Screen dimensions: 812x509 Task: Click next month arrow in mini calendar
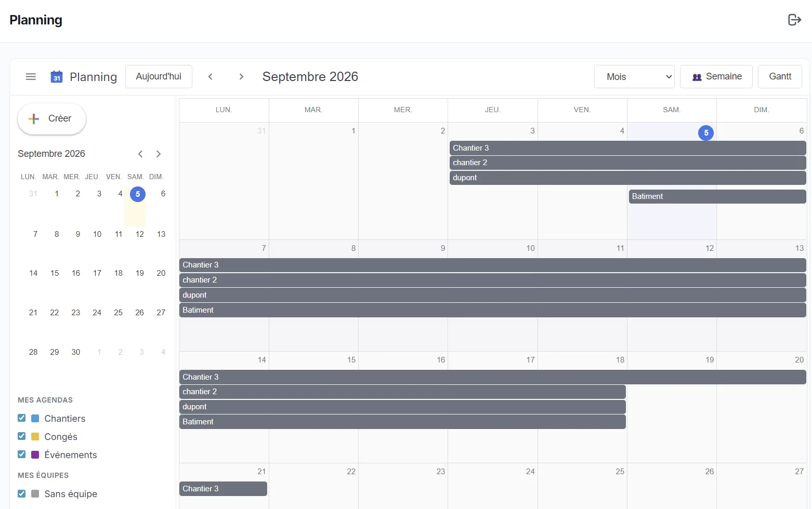[x=159, y=154]
